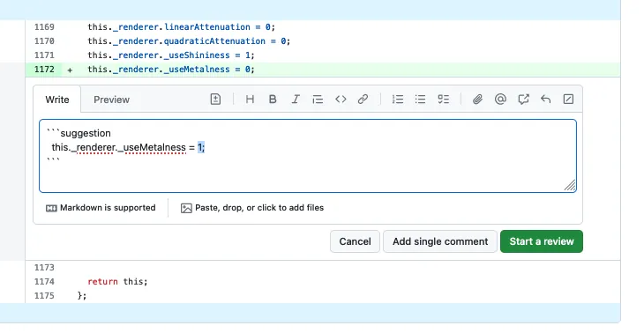Click line number 1174

pos(44,282)
